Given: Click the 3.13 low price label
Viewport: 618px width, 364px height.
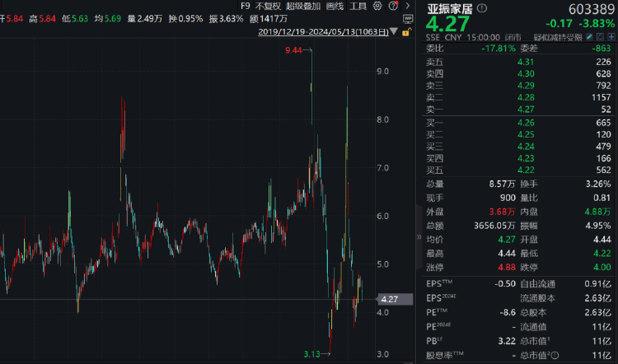Looking at the screenshot, I should (x=312, y=354).
